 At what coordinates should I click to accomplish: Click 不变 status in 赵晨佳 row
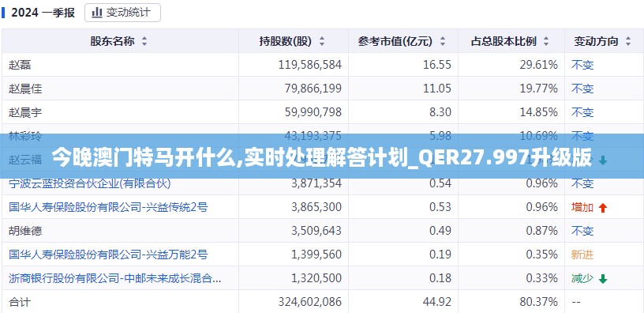pos(582,89)
